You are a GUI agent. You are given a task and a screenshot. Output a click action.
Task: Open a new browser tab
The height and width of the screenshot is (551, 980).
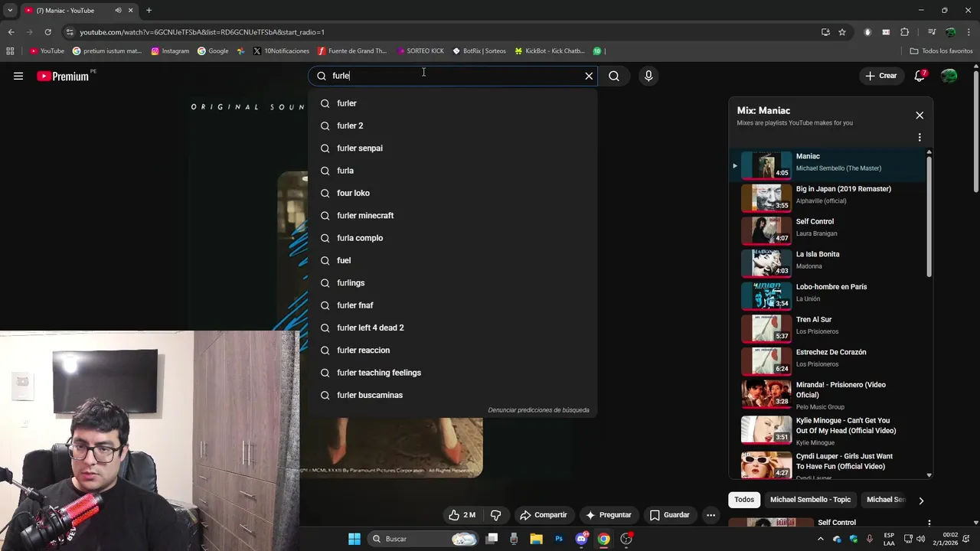pos(149,11)
